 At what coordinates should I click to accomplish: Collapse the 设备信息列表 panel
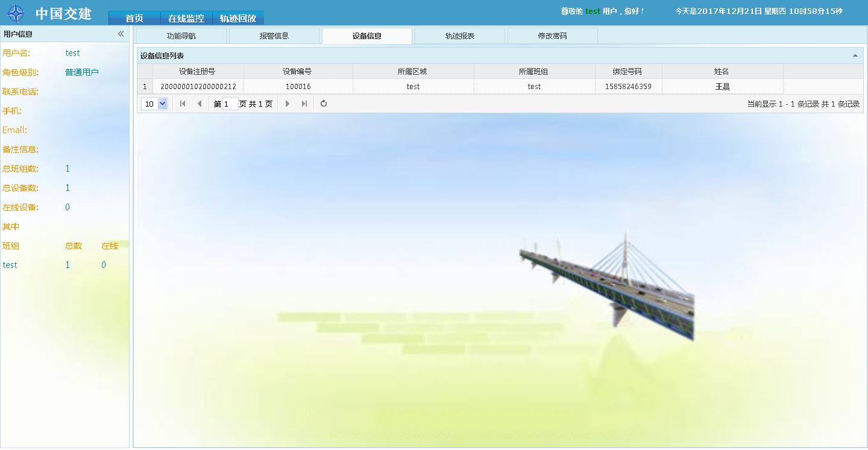tap(855, 55)
